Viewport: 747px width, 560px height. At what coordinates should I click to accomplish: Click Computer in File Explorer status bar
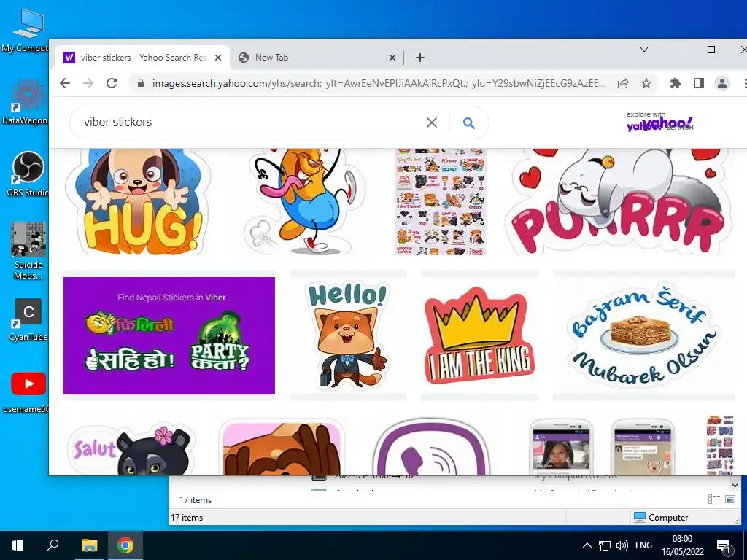click(x=661, y=517)
